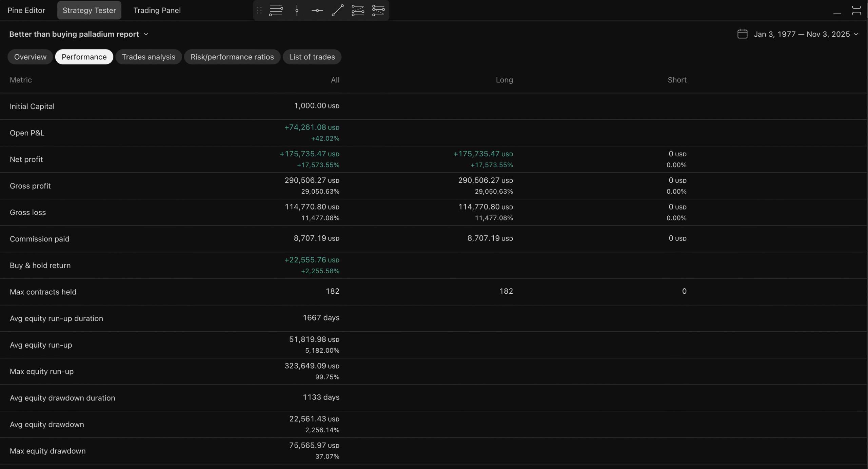Click the calendar icon beside date range

742,34
